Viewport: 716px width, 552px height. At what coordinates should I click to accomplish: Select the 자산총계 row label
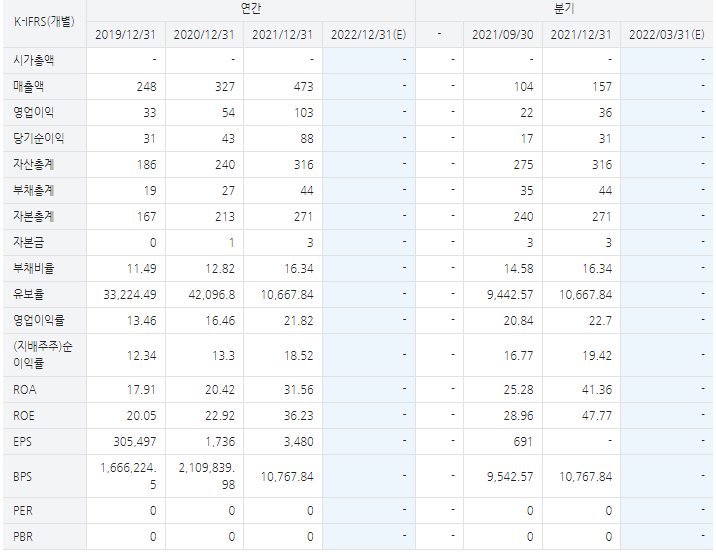pos(34,164)
